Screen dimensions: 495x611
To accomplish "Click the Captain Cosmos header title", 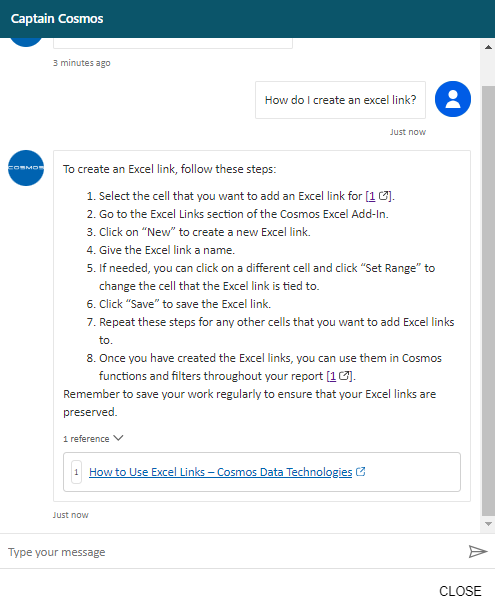I will (x=57, y=19).
